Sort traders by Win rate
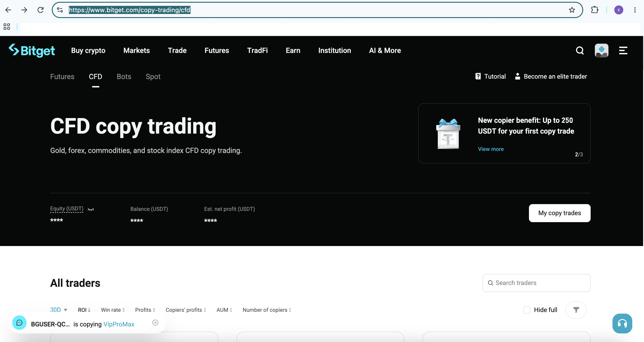Image resolution: width=644 pixels, height=342 pixels. pyautogui.click(x=113, y=310)
